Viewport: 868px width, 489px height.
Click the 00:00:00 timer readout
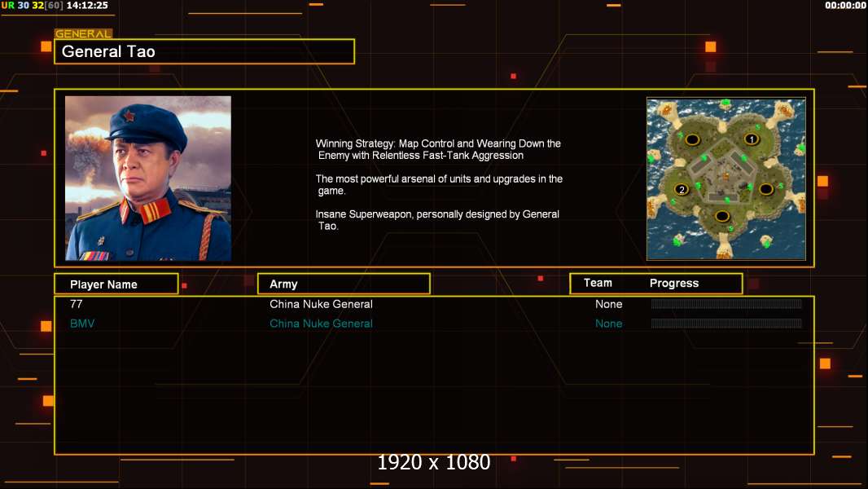click(x=845, y=6)
